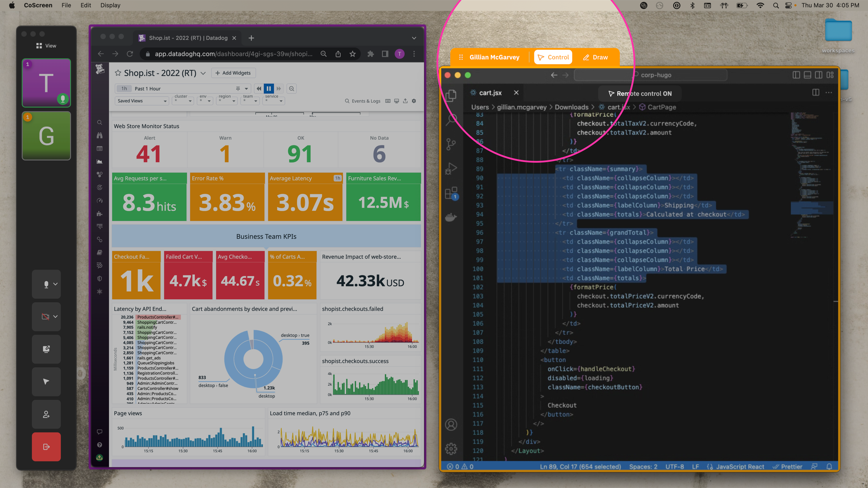The height and width of the screenshot is (488, 868).
Task: Open the Display menu in the menu bar
Action: tap(110, 5)
